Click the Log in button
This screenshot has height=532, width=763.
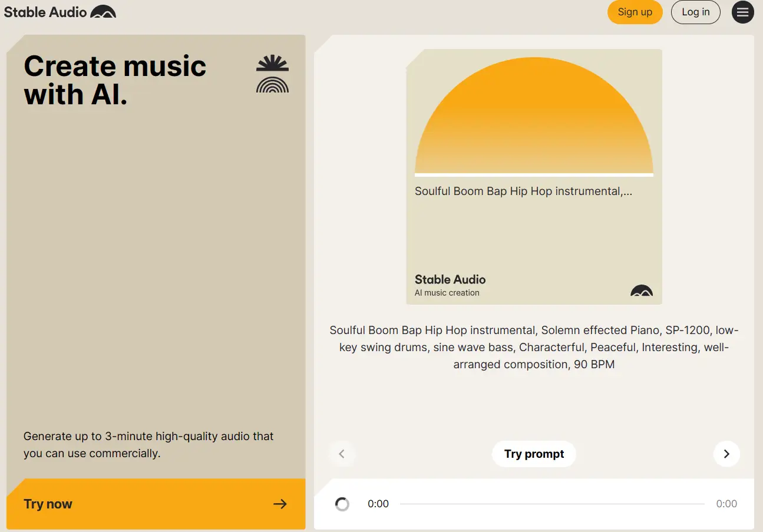click(x=695, y=12)
